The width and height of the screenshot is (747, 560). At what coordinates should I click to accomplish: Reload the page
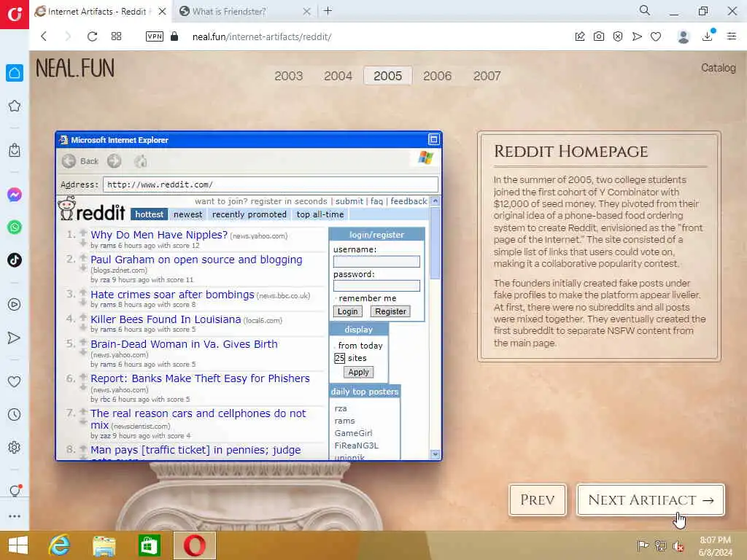click(92, 36)
